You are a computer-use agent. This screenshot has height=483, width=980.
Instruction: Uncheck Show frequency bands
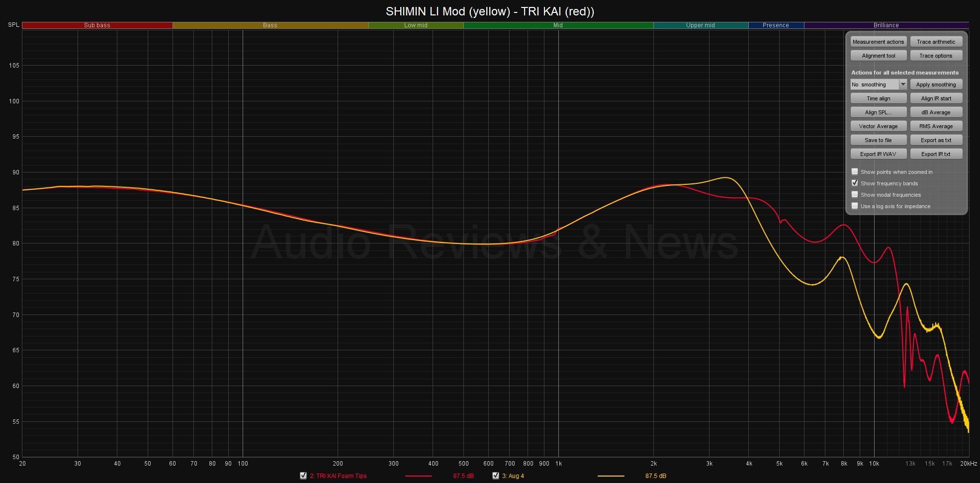855,183
